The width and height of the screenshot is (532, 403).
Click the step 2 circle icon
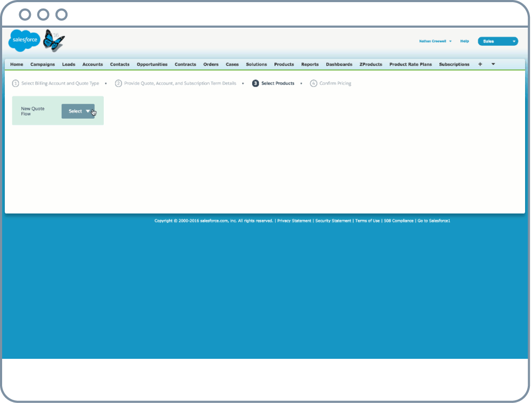118,84
